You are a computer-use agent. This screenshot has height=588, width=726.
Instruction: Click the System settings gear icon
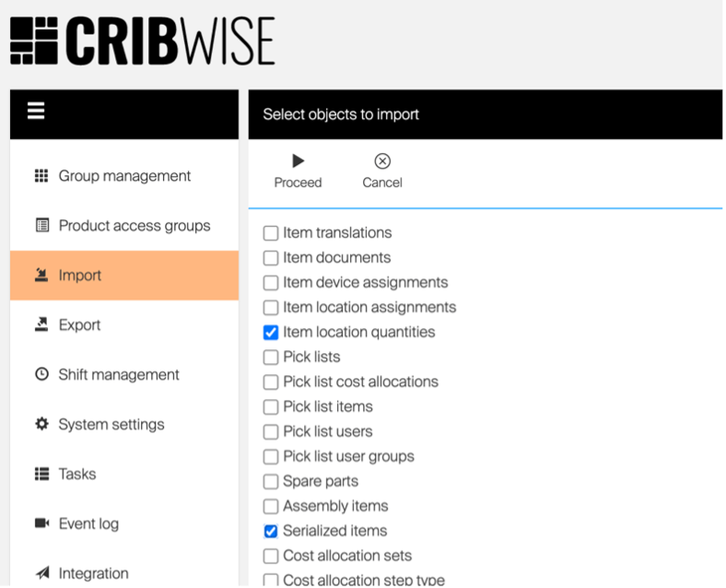pyautogui.click(x=41, y=425)
